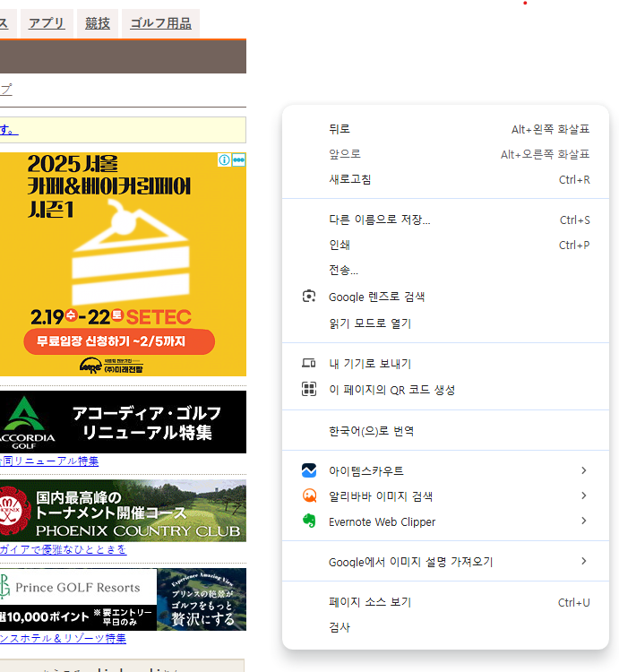Click 무료입장 신청하기 button on ad
The image size is (619, 672).
tap(119, 341)
